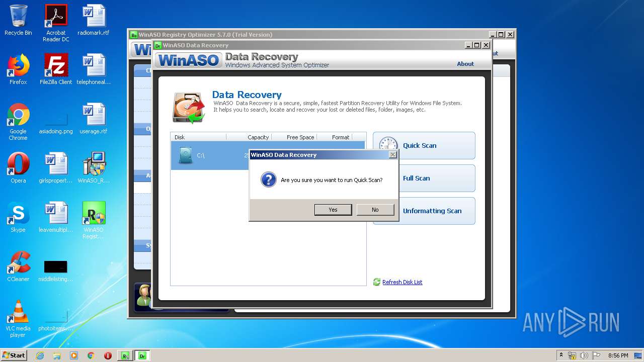
Task: Open the network icon in system tray
Action: click(572, 355)
